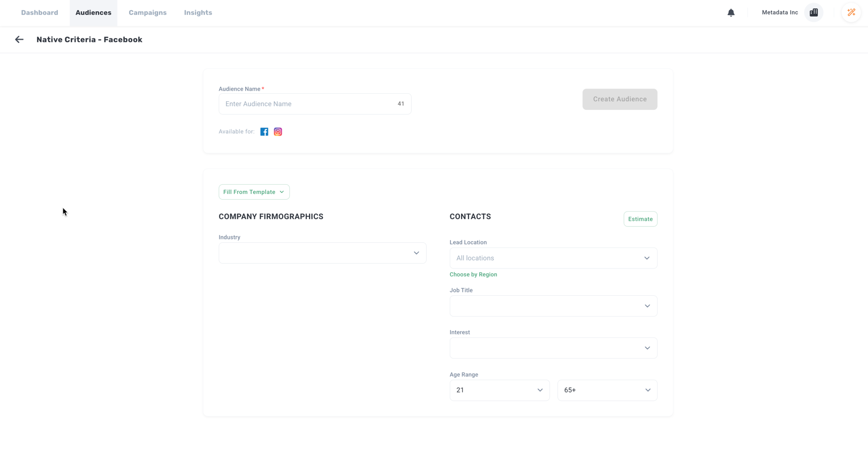This screenshot has width=868, height=450.
Task: Go to the Campaigns tab
Action: pyautogui.click(x=147, y=13)
